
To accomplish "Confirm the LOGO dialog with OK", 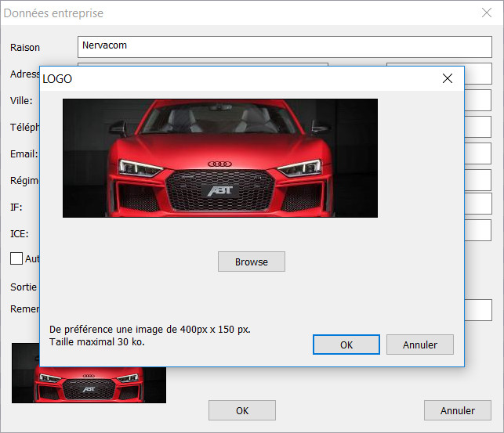I will tap(346, 345).
